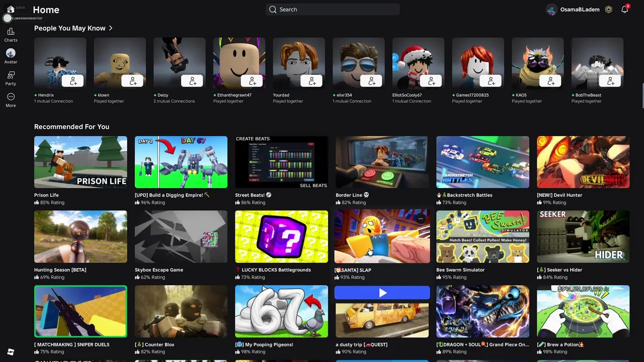Image resolution: width=644 pixels, height=362 pixels.
Task: Open the options dots on SANTA SLAP tile
Action: click(421, 219)
